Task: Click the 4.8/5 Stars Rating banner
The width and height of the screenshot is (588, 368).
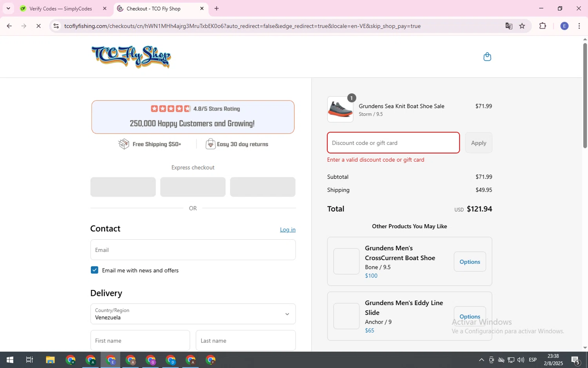Action: click(x=193, y=117)
